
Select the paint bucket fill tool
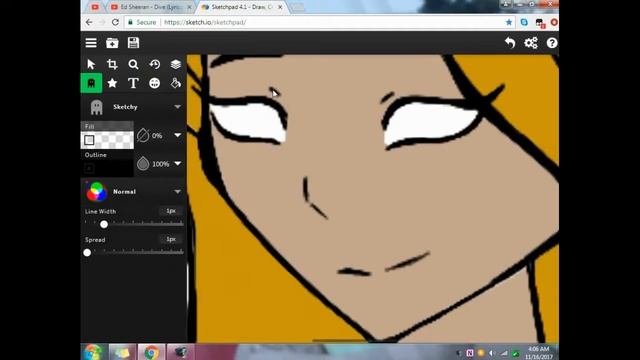point(176,83)
